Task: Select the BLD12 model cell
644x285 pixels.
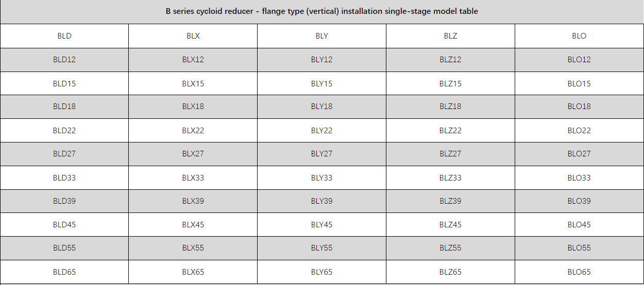Action: [x=64, y=60]
